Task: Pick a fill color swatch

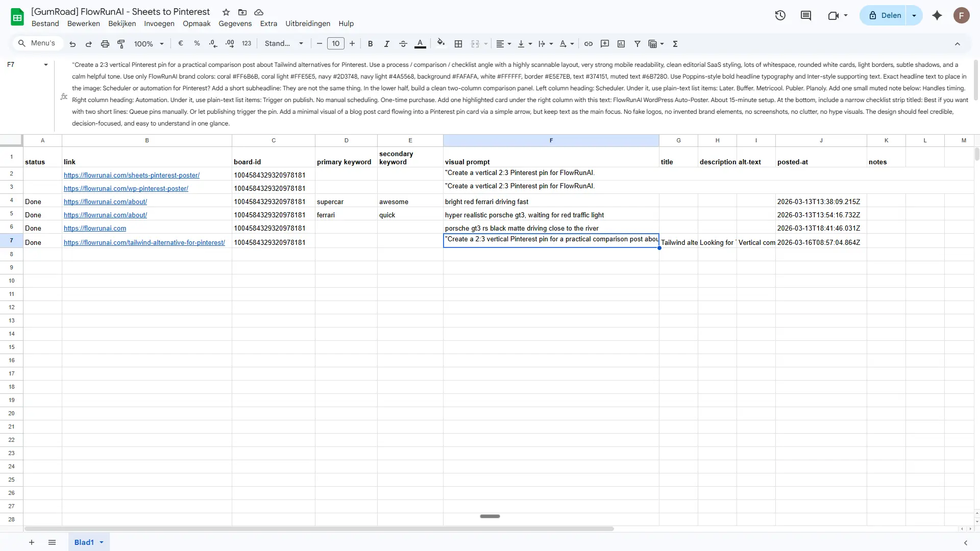Action: [440, 44]
